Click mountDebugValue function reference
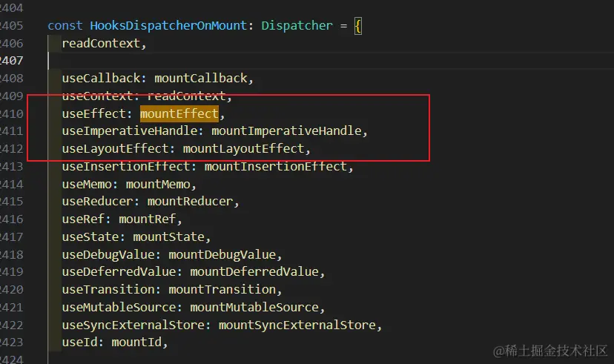This screenshot has height=364, width=614. coord(222,255)
